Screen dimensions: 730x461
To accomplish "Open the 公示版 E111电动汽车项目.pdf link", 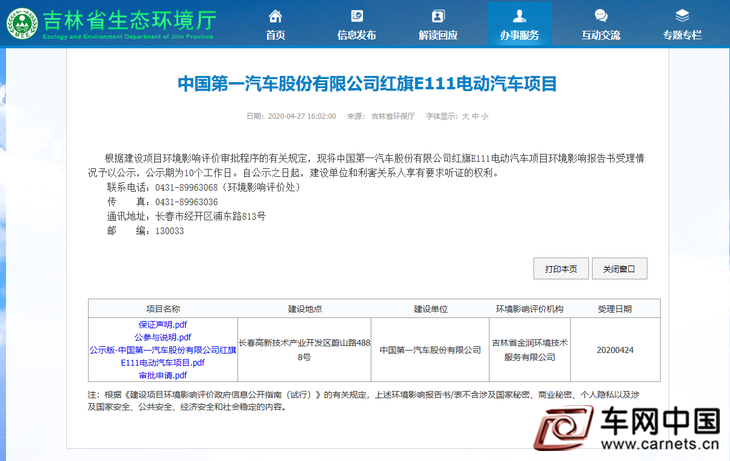I will click(x=162, y=356).
